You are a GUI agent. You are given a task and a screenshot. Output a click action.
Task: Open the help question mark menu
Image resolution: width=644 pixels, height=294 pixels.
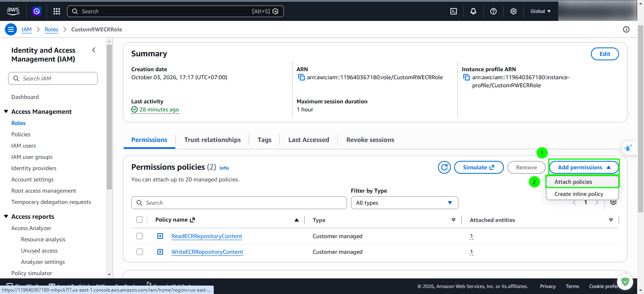(493, 11)
